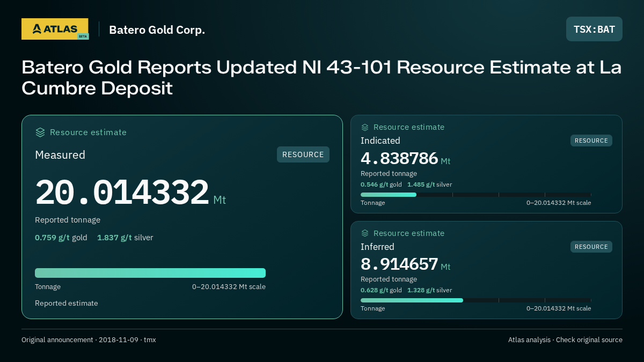The image size is (644, 362).
Task: Click the Resource estimate heading in Measured card
Action: 88,132
